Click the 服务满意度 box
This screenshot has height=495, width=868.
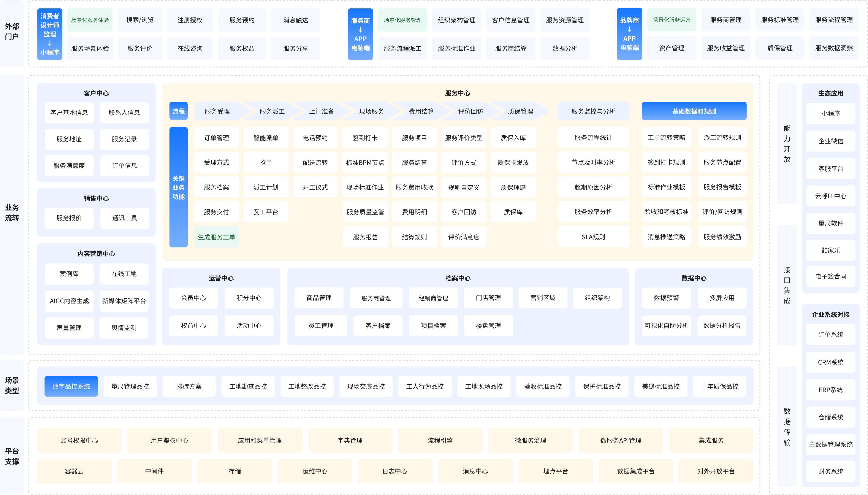pyautogui.click(x=69, y=166)
